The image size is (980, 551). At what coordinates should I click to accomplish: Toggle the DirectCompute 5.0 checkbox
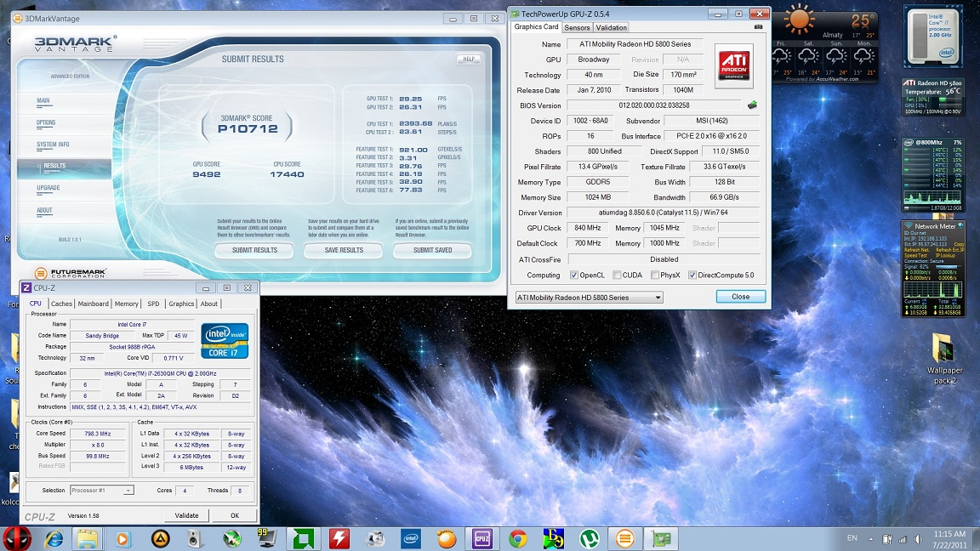(692, 275)
